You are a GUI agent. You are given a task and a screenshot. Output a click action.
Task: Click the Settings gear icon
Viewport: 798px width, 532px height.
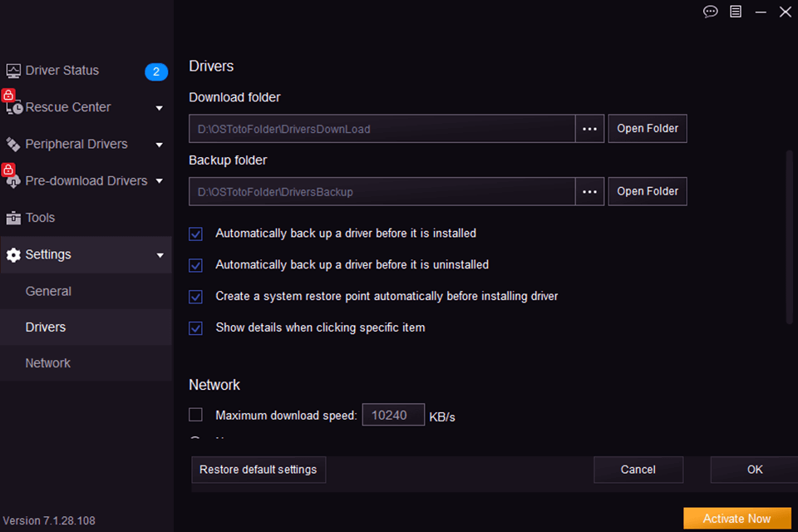pyautogui.click(x=13, y=254)
